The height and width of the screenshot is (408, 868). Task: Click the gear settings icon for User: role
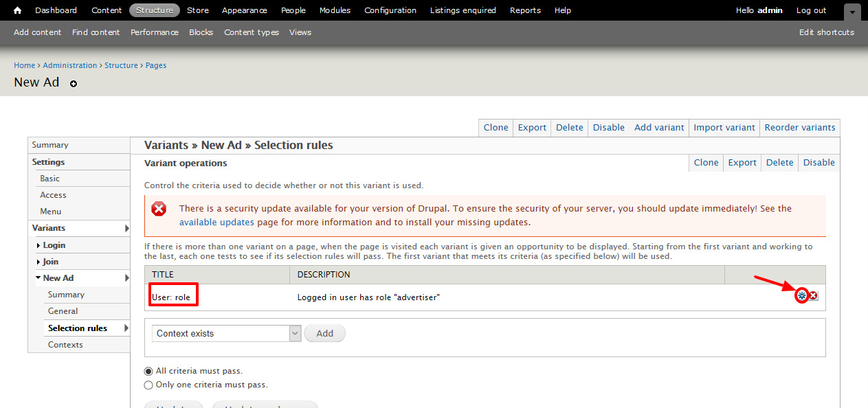click(x=801, y=295)
